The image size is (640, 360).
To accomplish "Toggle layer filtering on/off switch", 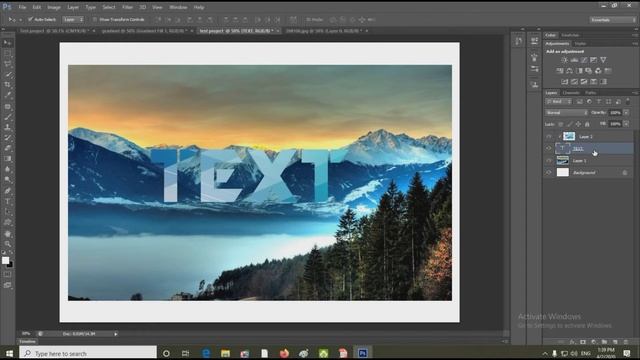I will coord(628,102).
